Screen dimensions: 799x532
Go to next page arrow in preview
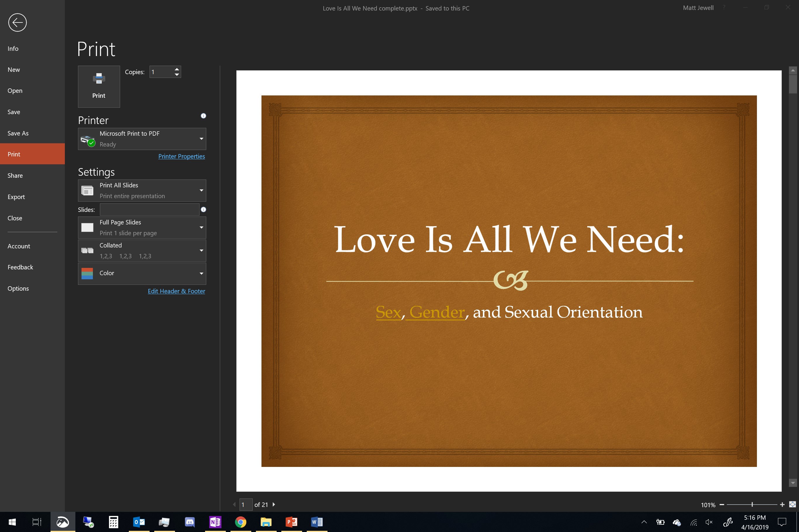click(x=274, y=505)
